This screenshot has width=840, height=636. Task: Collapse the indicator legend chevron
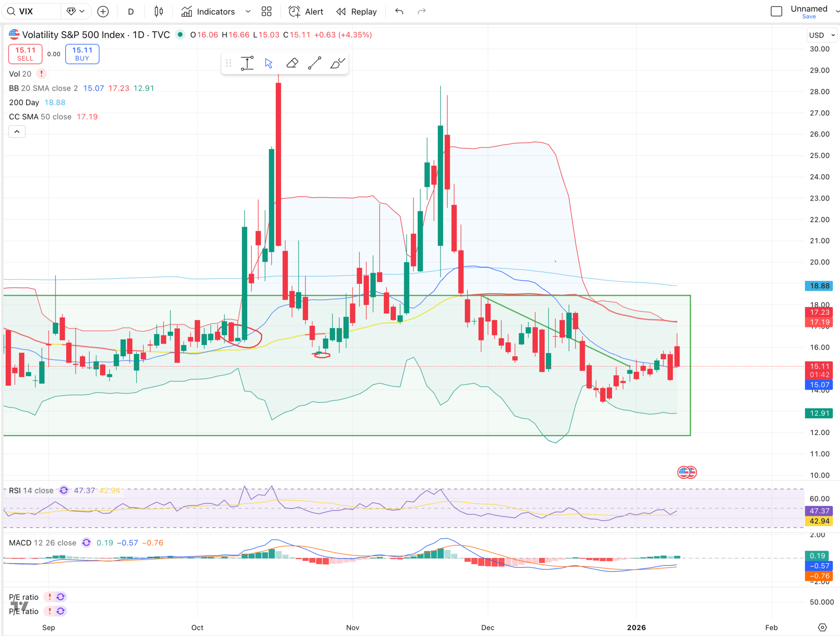point(17,131)
